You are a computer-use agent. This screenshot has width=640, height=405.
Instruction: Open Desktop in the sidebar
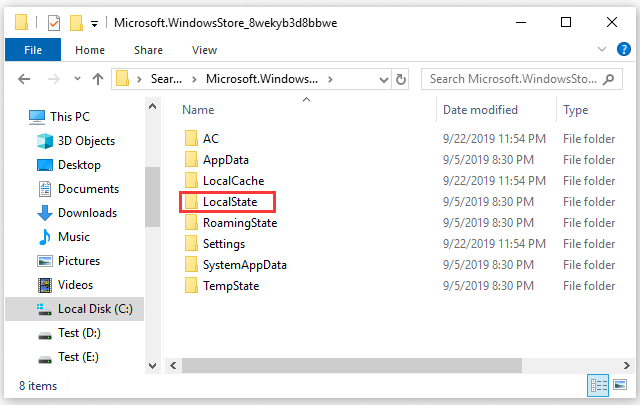79,165
